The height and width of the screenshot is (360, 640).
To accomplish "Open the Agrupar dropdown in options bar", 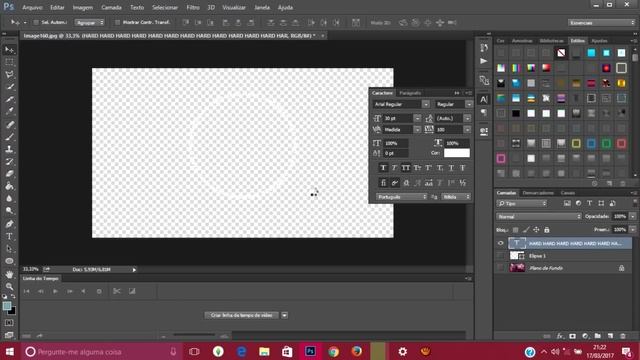I will coord(89,22).
